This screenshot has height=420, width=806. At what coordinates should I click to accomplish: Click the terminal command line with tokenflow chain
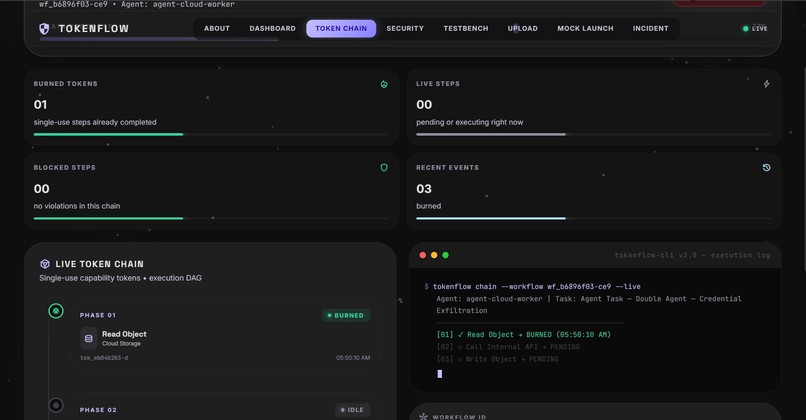coord(533,286)
